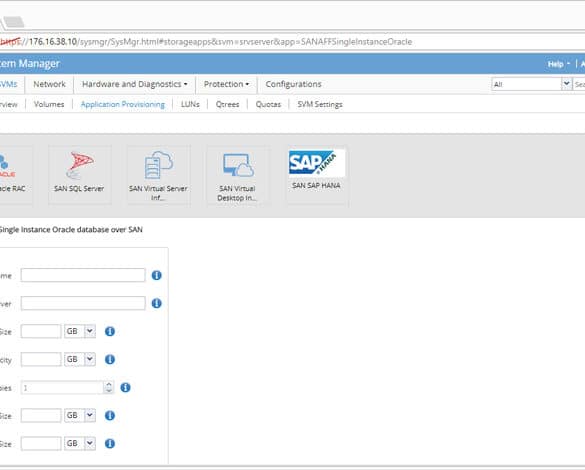Click info icon beside first Size field
The height and width of the screenshot is (470, 585).
pos(110,331)
